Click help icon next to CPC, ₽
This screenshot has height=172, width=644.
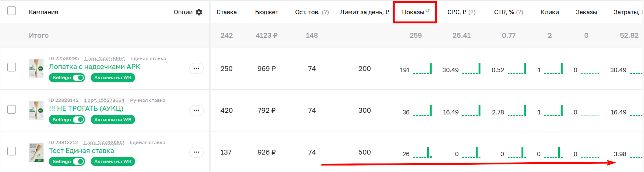(x=472, y=12)
